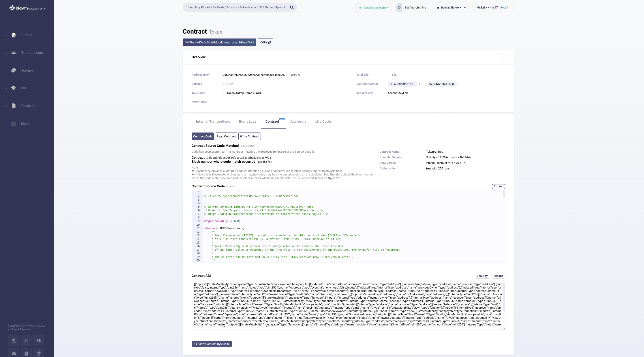This screenshot has height=357, width=644.
Task: Click View Contract ByteCode button
Action: click(212, 344)
